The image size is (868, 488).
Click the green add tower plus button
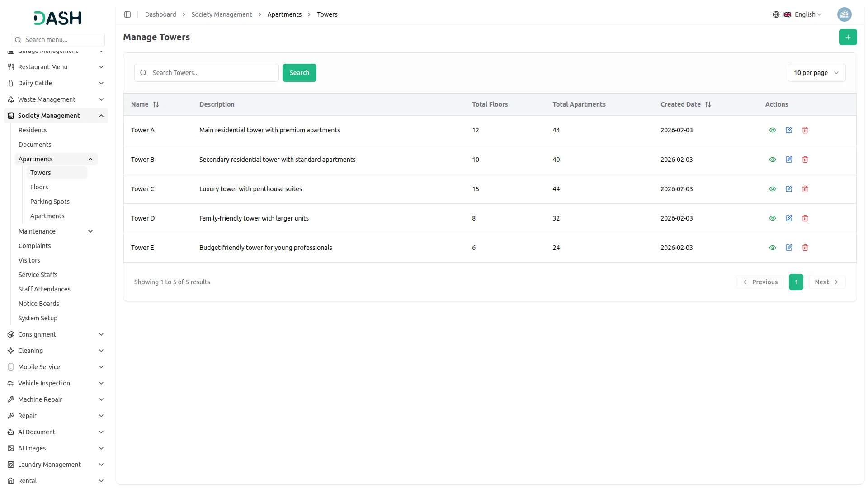coord(848,37)
